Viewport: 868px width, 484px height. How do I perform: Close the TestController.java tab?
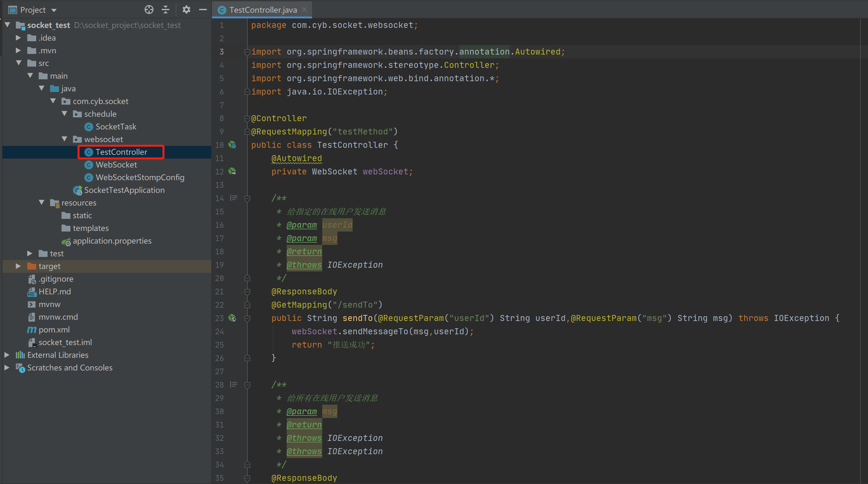click(304, 10)
